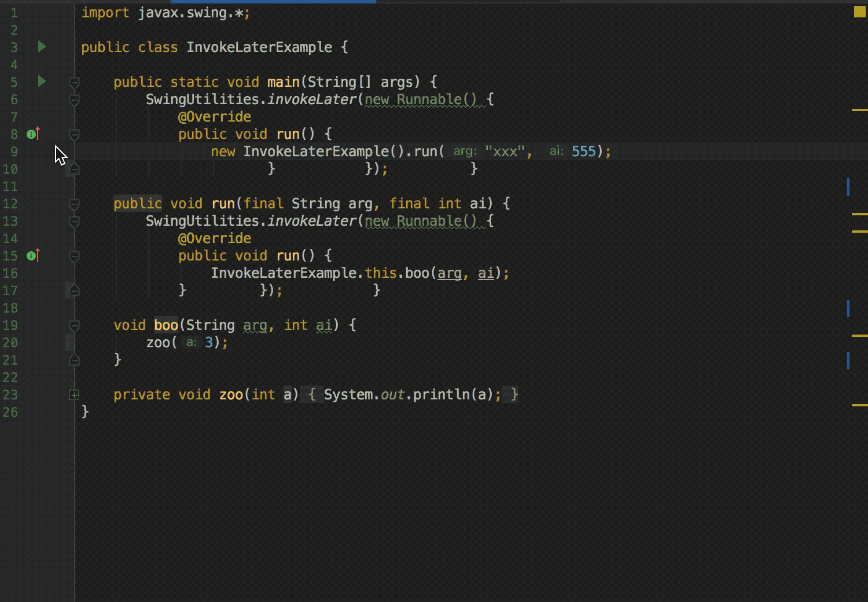
Task: Click run arrow beside main method
Action: pos(42,81)
